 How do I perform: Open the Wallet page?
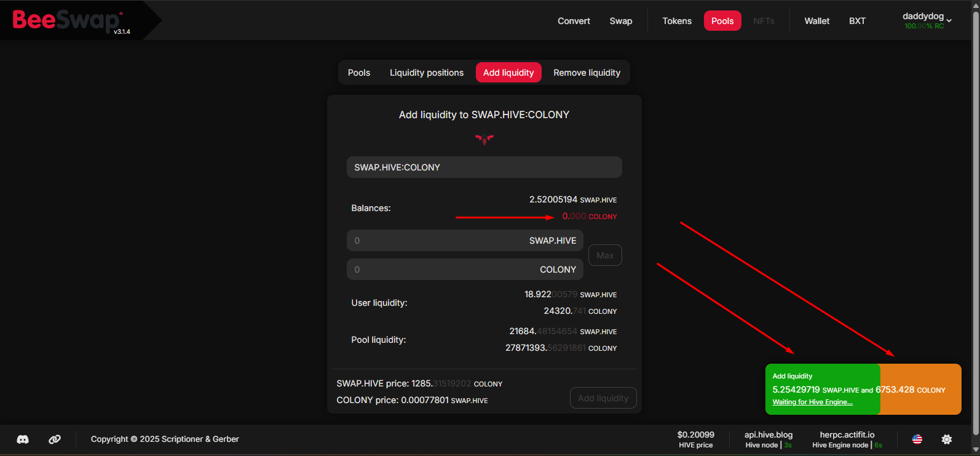pyautogui.click(x=817, y=21)
